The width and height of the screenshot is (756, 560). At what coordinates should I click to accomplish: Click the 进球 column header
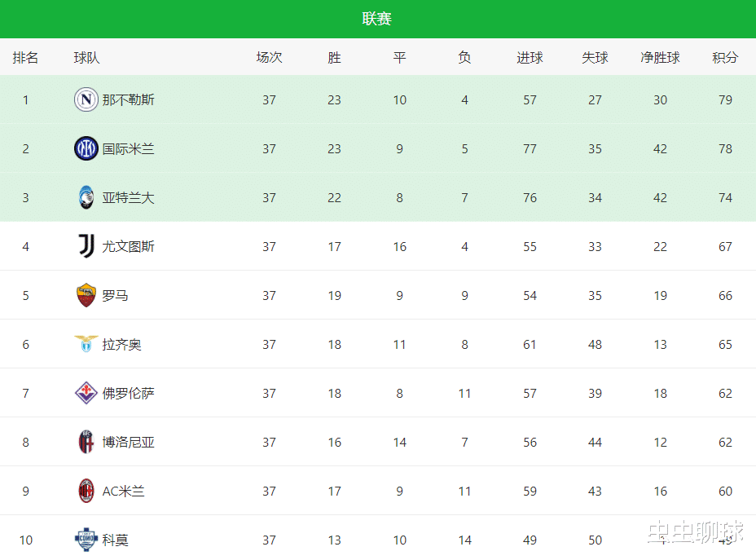[530, 58]
